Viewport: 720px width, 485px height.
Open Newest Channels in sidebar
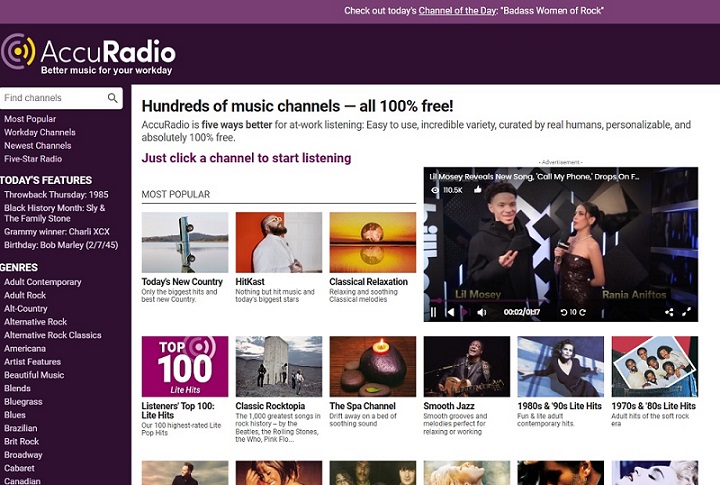38,146
